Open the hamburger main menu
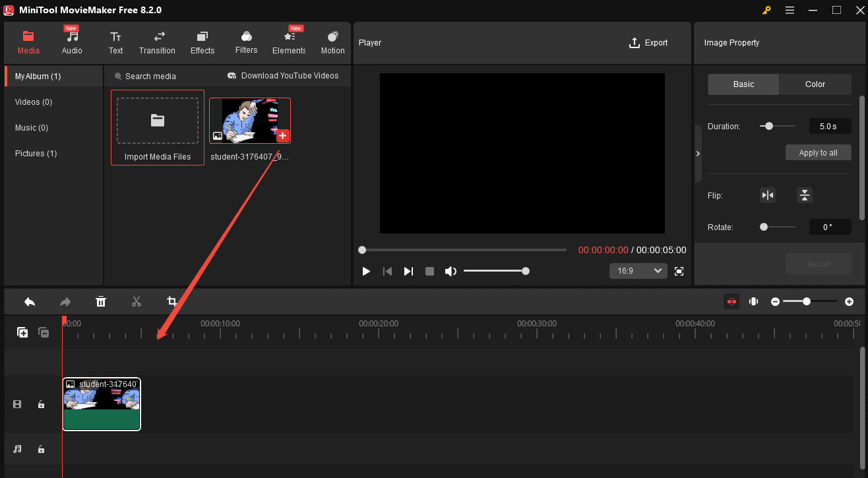868x478 pixels. (790, 10)
